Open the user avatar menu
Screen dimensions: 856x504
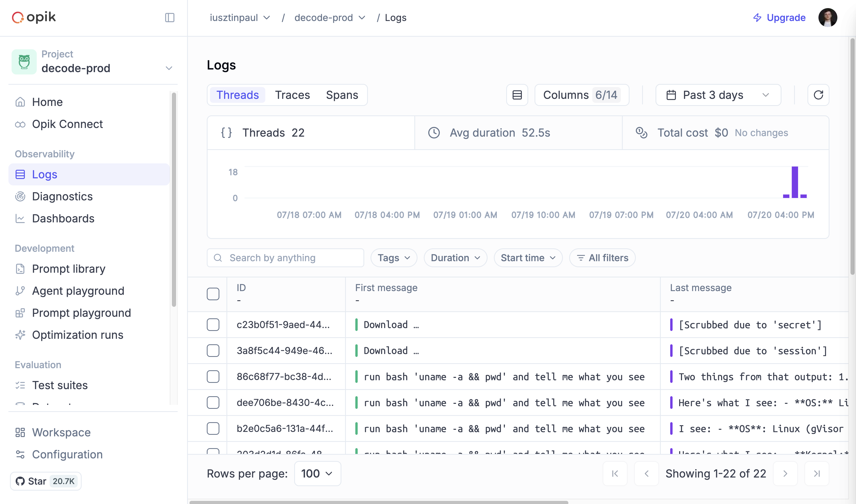827,18
